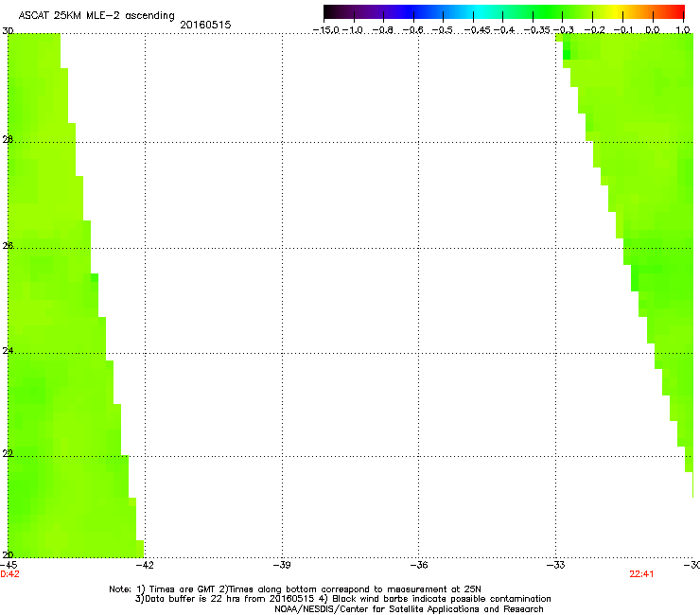
Task: Click the latitude 22 axis label
Action: click(8, 453)
